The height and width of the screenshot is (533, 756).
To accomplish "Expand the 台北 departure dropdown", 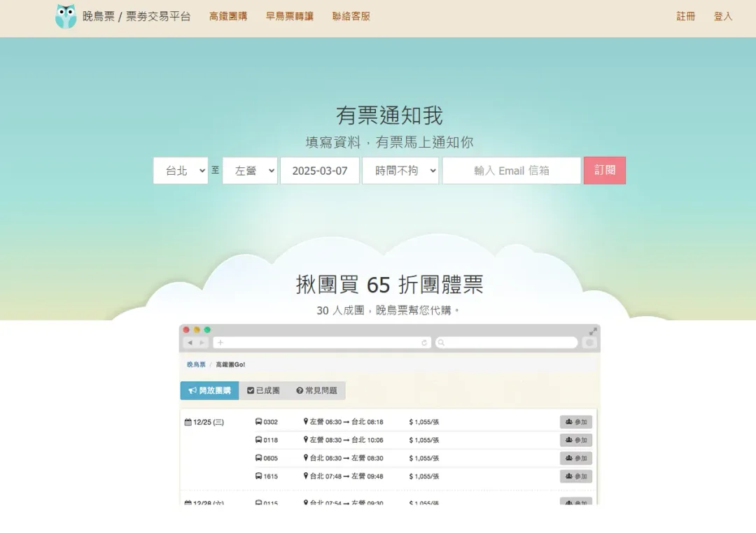I will coord(181,171).
